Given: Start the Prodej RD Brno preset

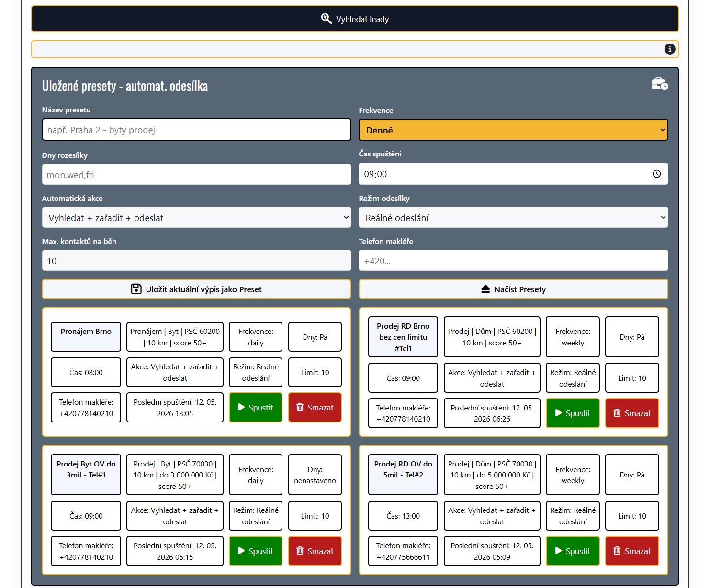Looking at the screenshot, I should (x=573, y=413).
